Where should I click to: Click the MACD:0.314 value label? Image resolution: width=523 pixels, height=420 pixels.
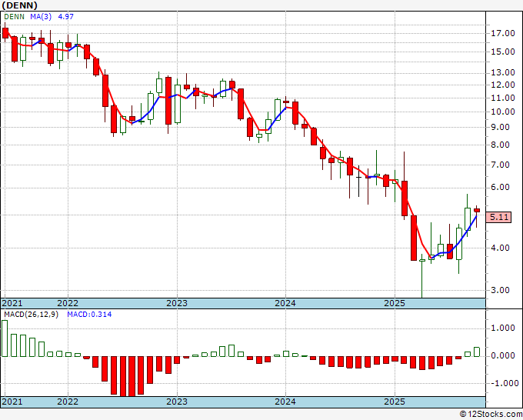tap(89, 315)
